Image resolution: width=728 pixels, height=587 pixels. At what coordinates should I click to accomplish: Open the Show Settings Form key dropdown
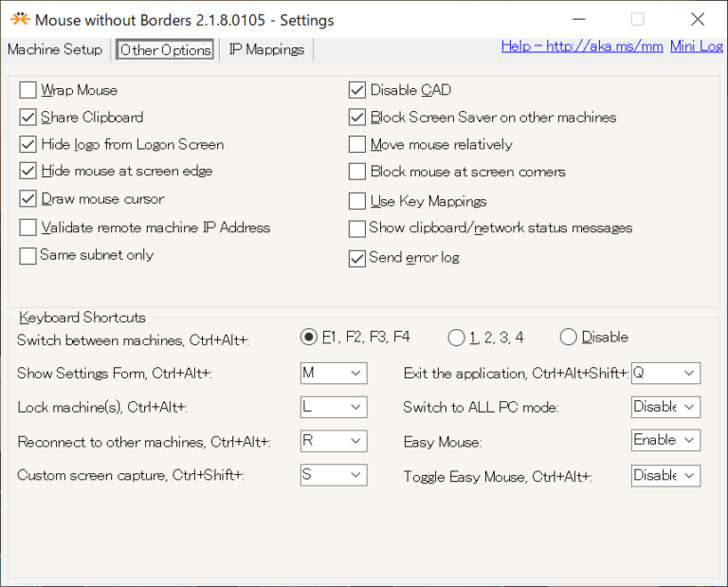333,374
